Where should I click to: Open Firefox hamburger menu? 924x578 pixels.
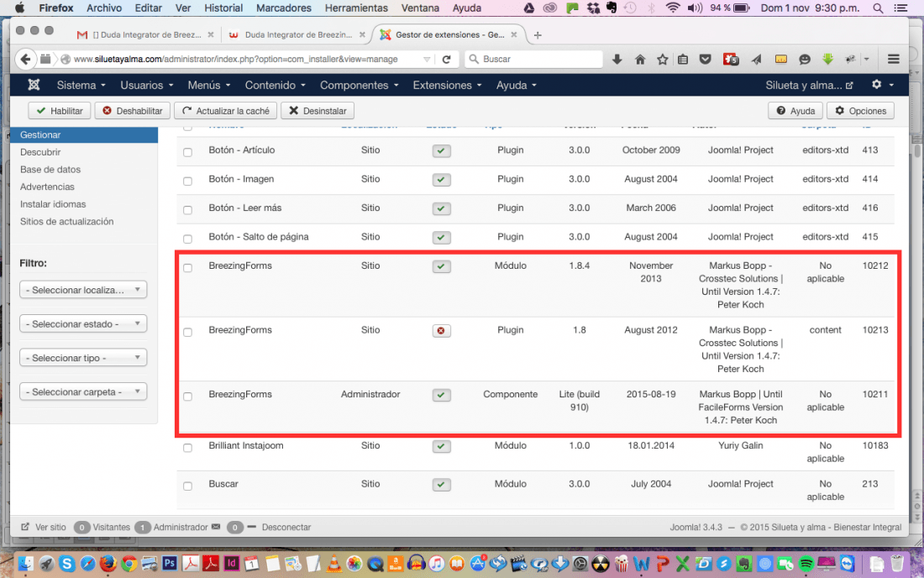(x=894, y=59)
